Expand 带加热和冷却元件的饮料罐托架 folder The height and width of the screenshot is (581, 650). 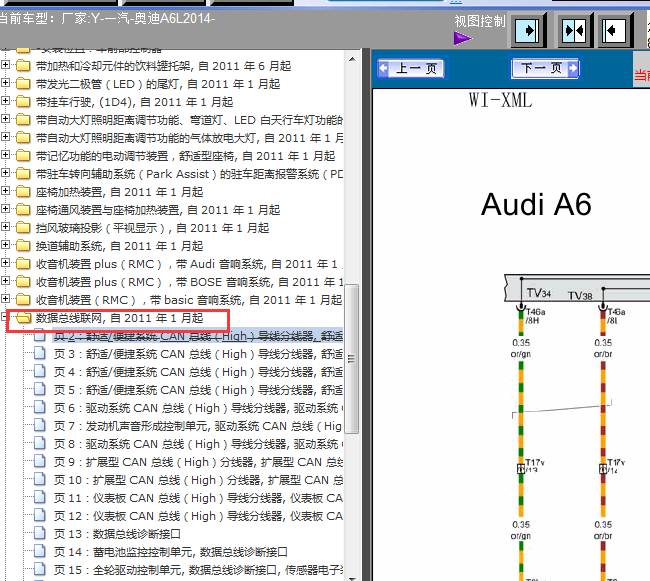click(x=5, y=65)
